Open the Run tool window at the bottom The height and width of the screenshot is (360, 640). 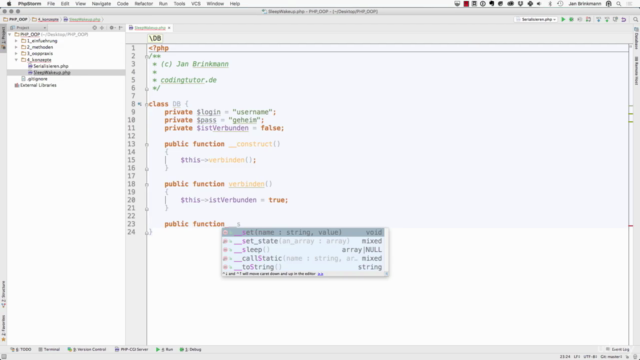[164, 349]
